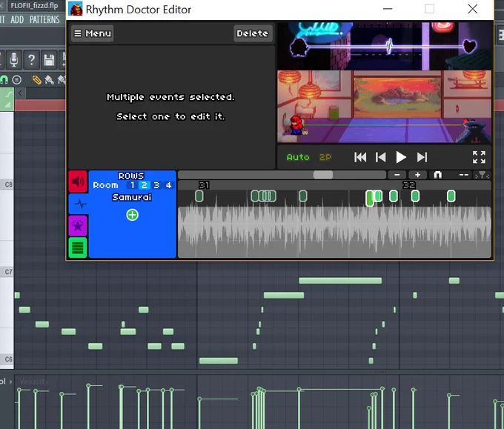Skip forward to next bar
Viewport: 504px width, 429px height.
click(422, 157)
